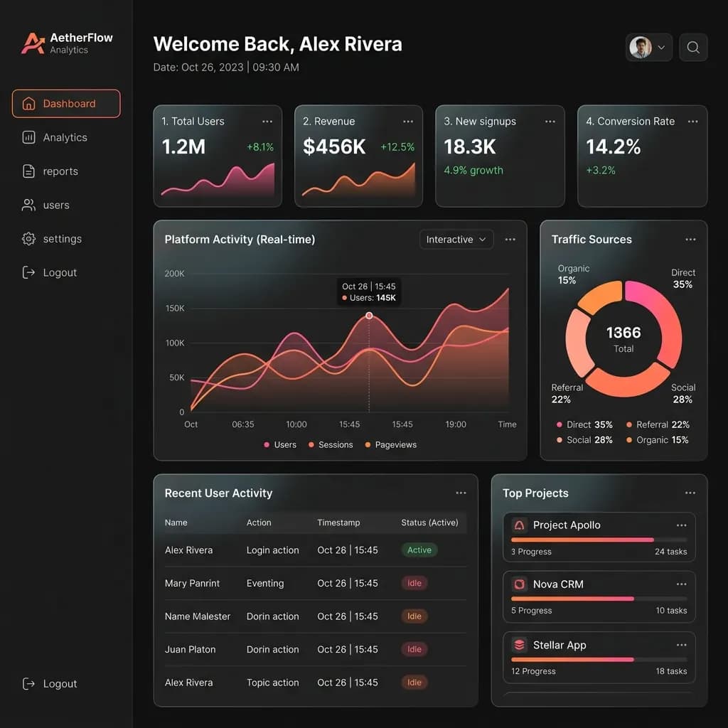Open Conversion Rate card options menu
The height and width of the screenshot is (728, 728).
click(x=692, y=122)
